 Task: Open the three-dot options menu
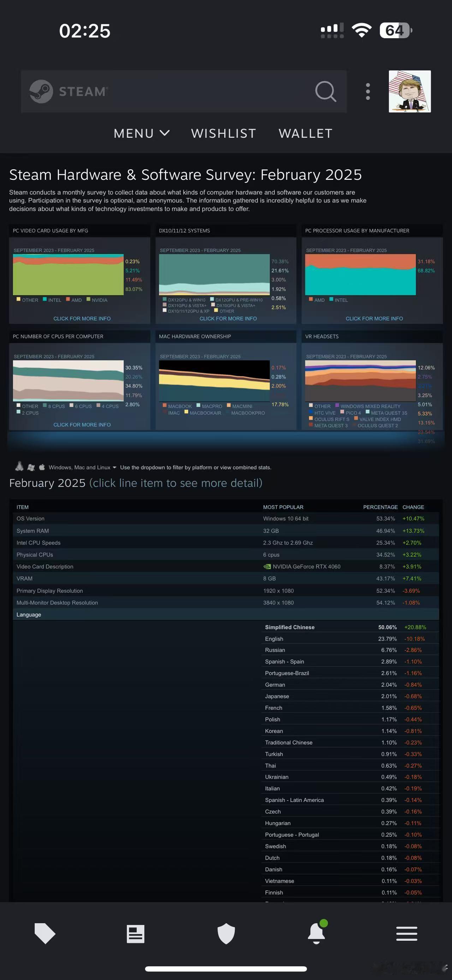pos(368,91)
